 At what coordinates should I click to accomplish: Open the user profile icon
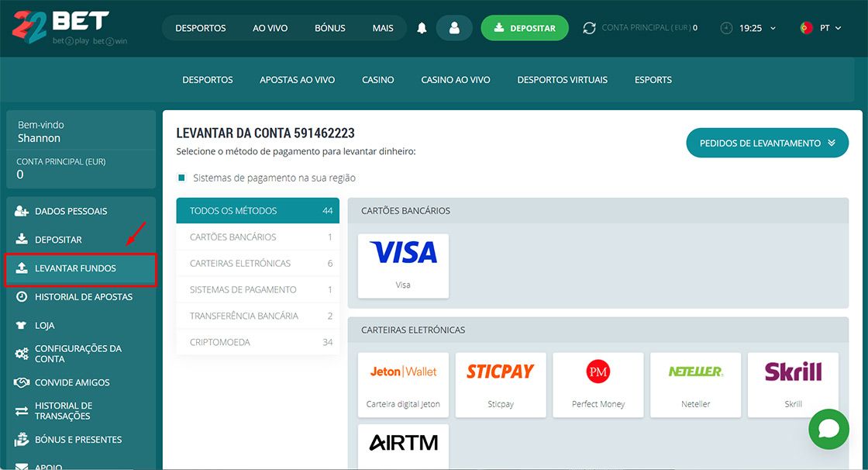tap(454, 28)
